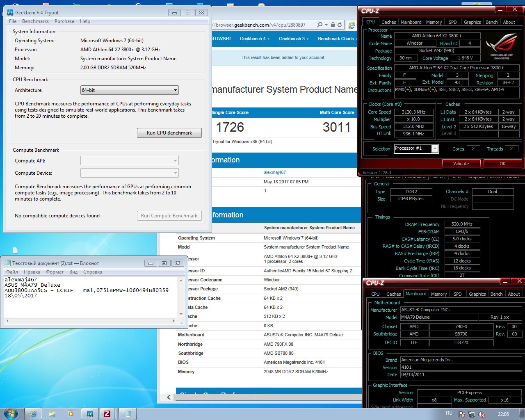Open the media player taskbar icon
Viewport: 525px width, 420px height.
coord(71,414)
